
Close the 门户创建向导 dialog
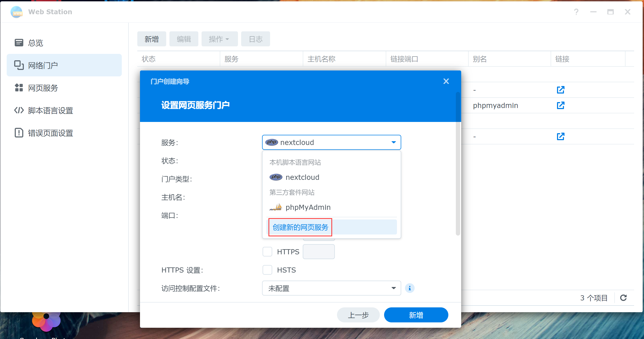[x=446, y=81]
